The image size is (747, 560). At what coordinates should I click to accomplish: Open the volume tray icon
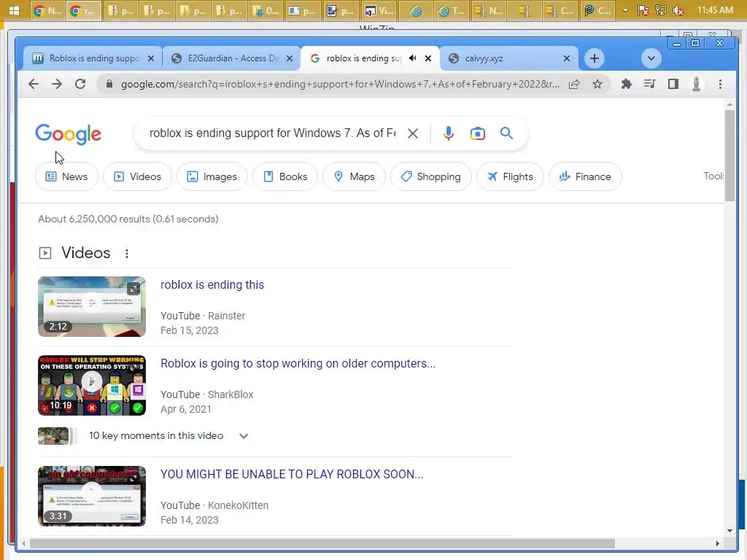pyautogui.click(x=678, y=10)
